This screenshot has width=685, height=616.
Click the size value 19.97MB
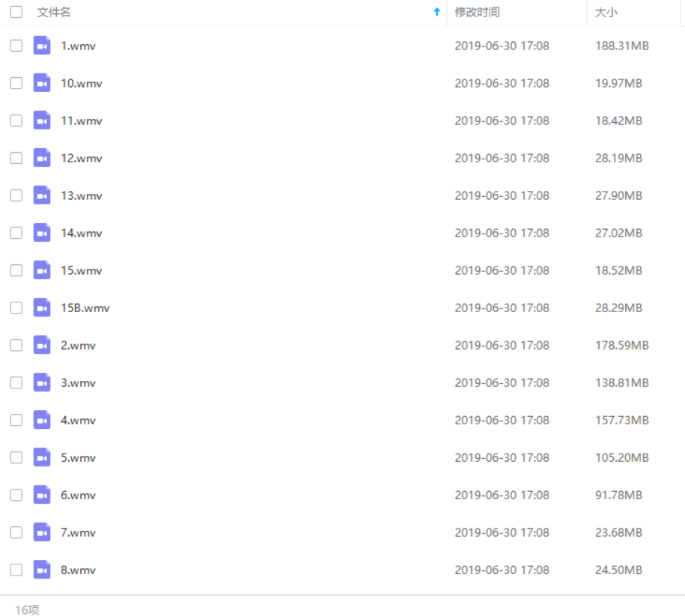(618, 83)
